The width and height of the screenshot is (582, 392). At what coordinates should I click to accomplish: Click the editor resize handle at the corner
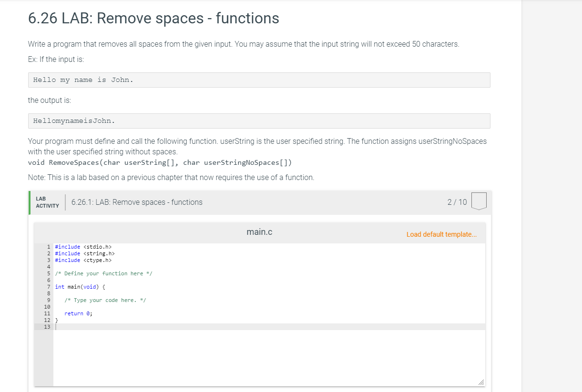click(x=481, y=382)
